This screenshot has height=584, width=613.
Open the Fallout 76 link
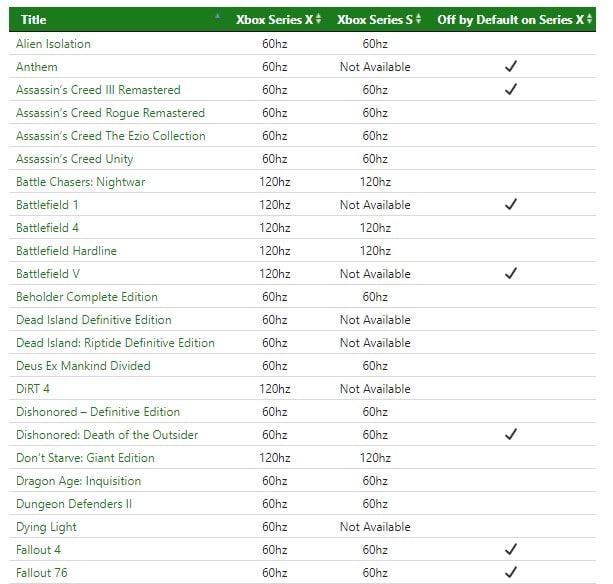(41, 573)
